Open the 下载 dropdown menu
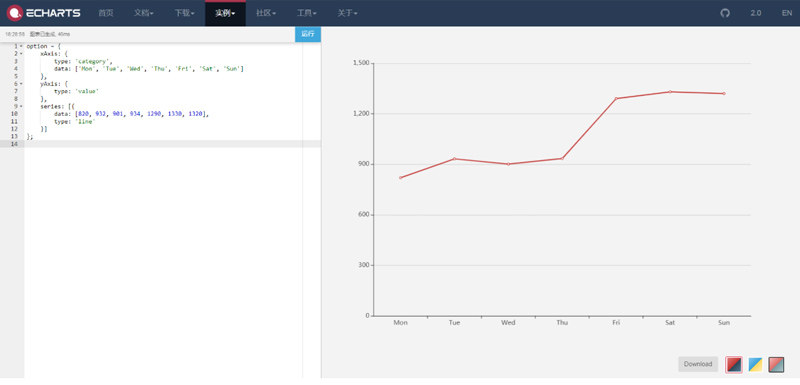Viewport: 800px width, 385px height. point(185,13)
